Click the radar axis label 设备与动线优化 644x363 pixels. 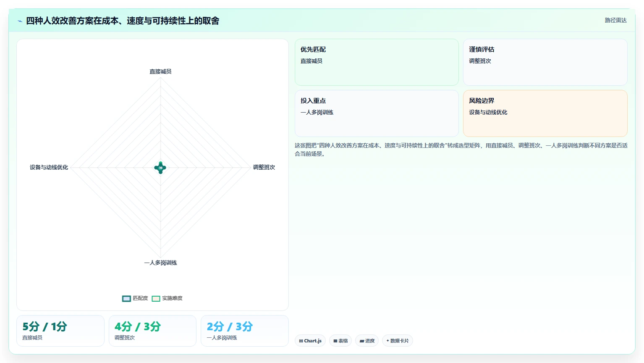point(49,167)
